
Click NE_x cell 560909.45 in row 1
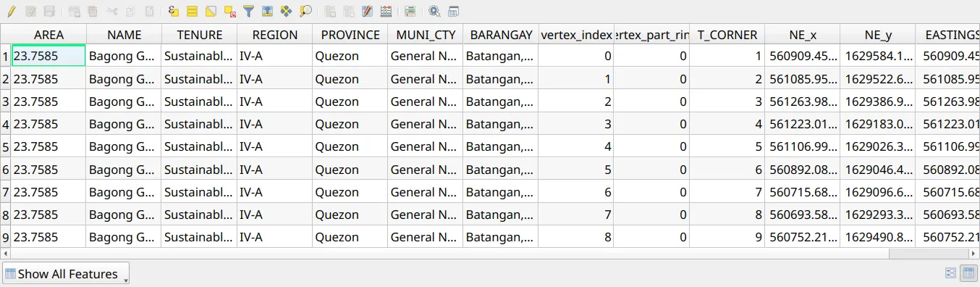click(802, 56)
